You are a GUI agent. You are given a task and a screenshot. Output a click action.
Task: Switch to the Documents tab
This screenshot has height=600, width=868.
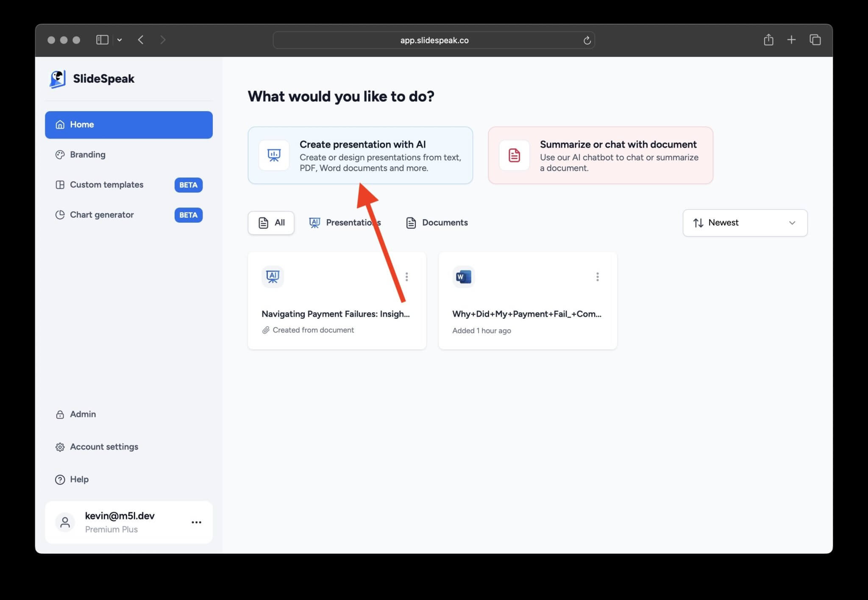click(x=436, y=223)
